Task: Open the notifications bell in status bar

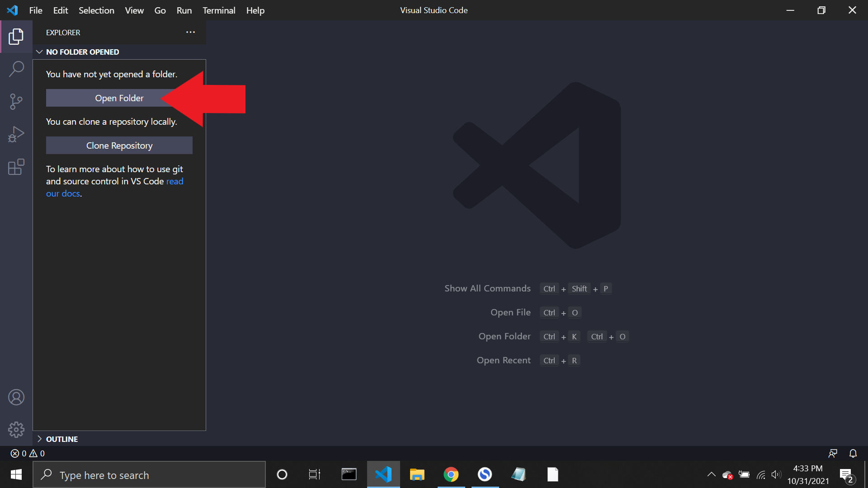Action: click(854, 453)
